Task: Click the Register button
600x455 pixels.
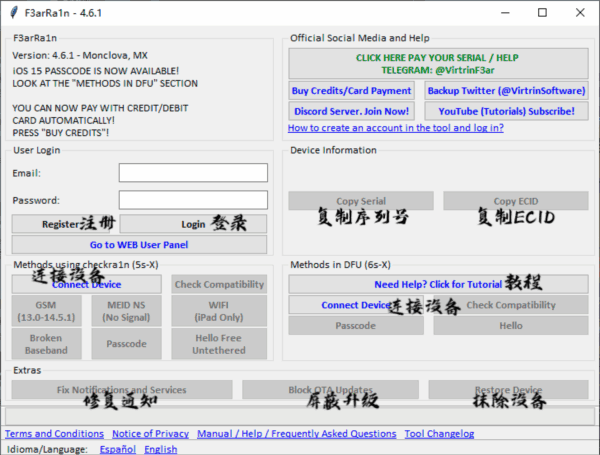Action: pyautogui.click(x=60, y=224)
